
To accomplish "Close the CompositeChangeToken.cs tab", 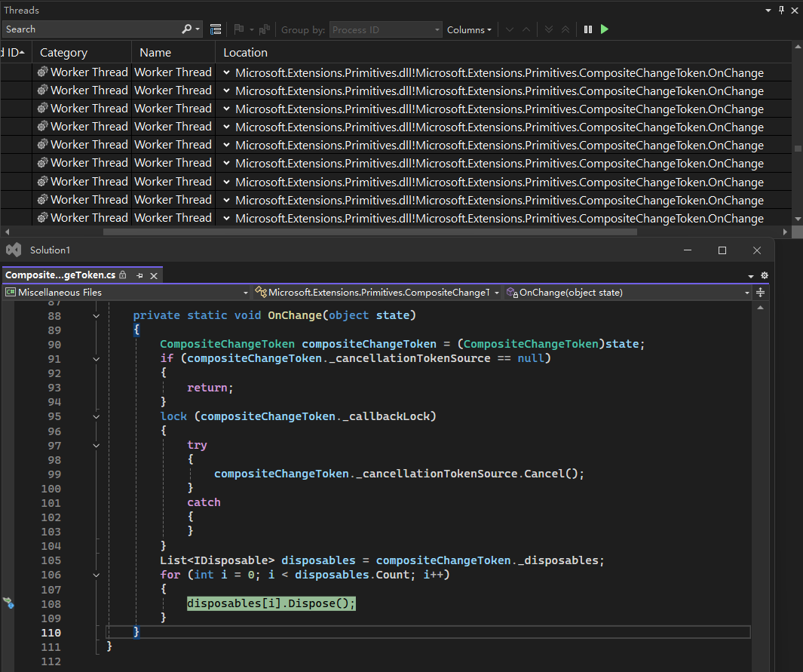I will [154, 275].
